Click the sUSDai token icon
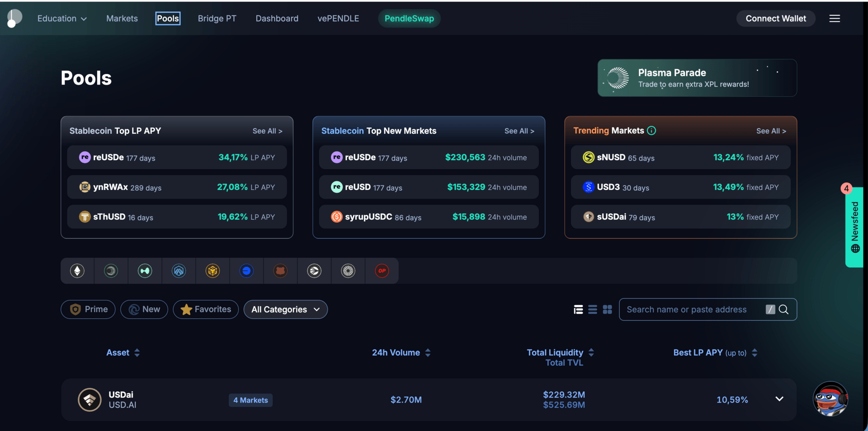The width and height of the screenshot is (868, 431). coord(588,217)
